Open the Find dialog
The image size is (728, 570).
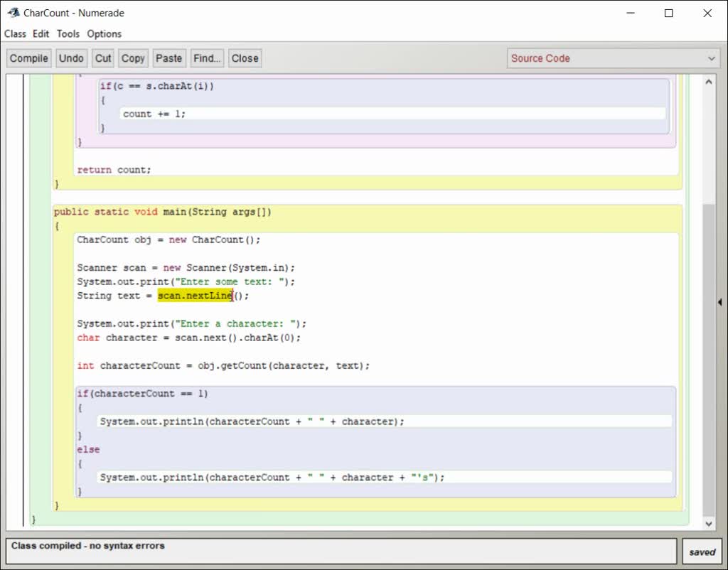pyautogui.click(x=206, y=58)
